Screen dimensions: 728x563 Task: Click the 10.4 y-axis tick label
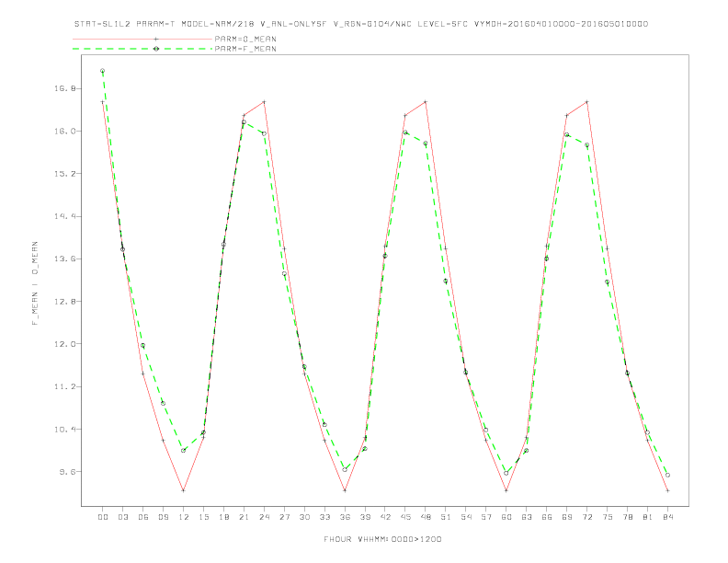tap(63, 430)
